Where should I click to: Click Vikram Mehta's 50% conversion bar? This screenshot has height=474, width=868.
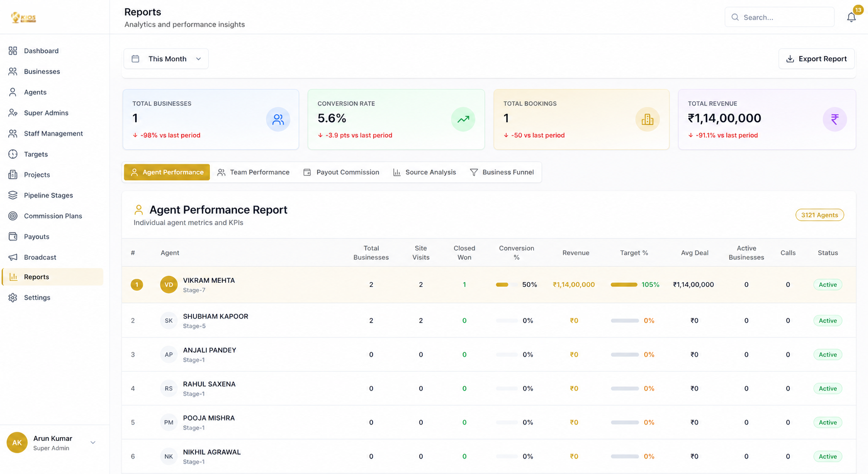(507, 285)
